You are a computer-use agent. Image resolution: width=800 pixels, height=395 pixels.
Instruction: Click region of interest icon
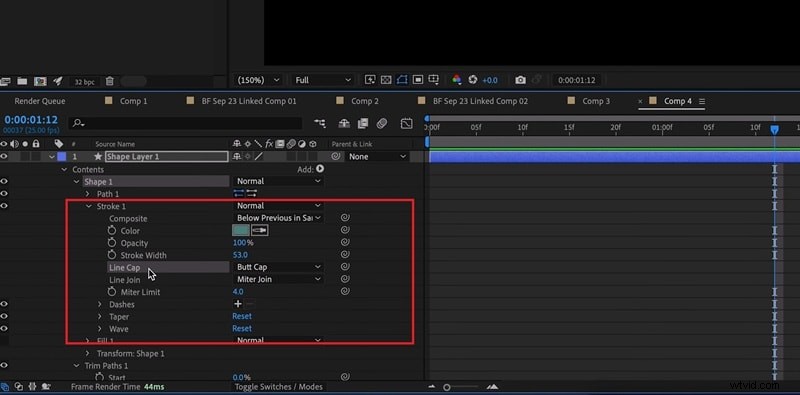point(418,80)
